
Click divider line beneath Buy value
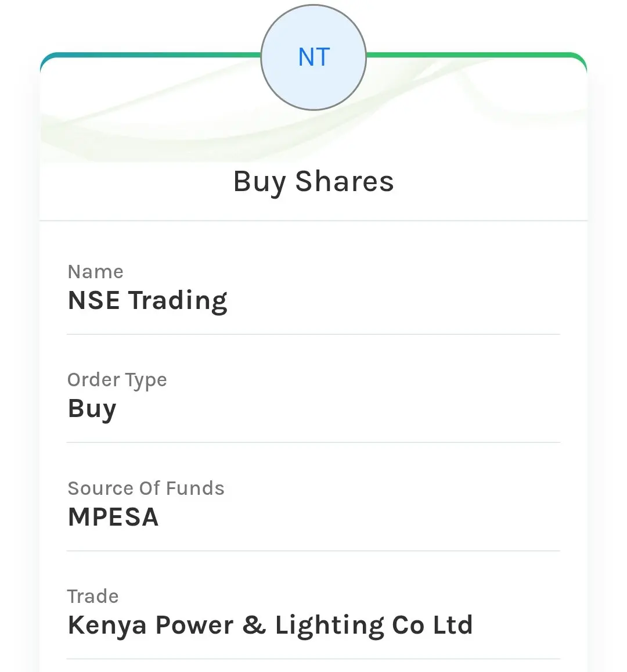[313, 442]
